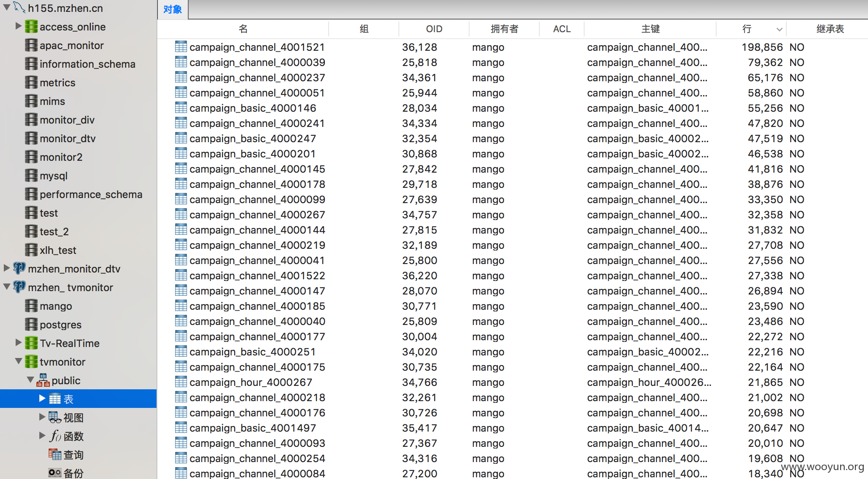Viewport: 868px width, 479px height.
Task: Click the monitor_div database icon
Action: [31, 120]
